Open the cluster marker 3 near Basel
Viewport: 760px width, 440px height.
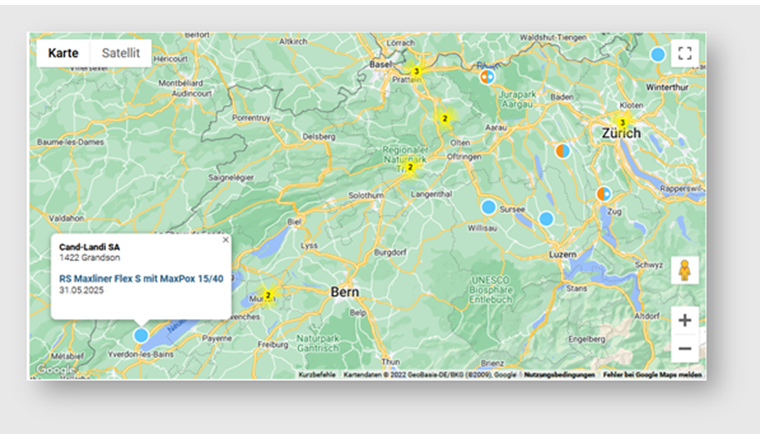click(416, 71)
